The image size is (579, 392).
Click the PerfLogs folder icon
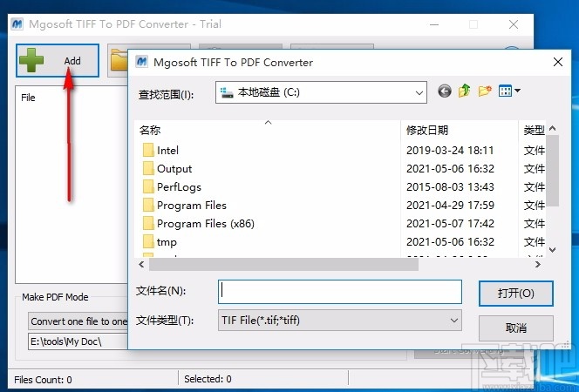point(148,187)
